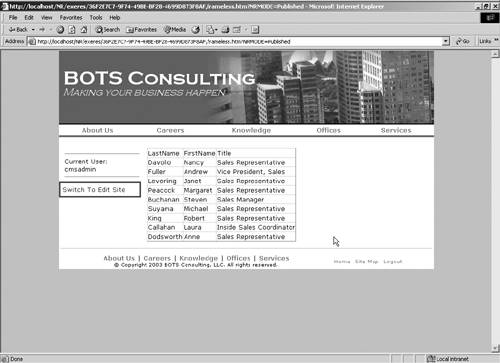500x363 pixels.
Task: Click the LastName column header
Action: point(163,153)
